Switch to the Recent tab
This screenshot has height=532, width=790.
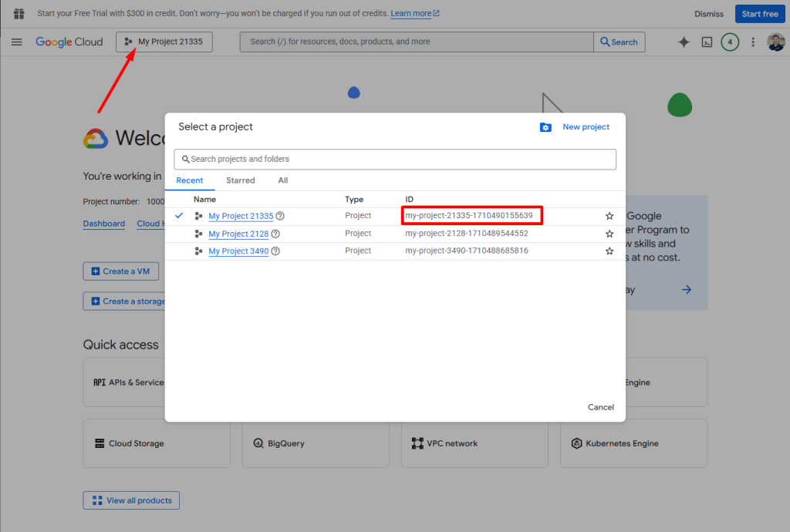click(190, 180)
